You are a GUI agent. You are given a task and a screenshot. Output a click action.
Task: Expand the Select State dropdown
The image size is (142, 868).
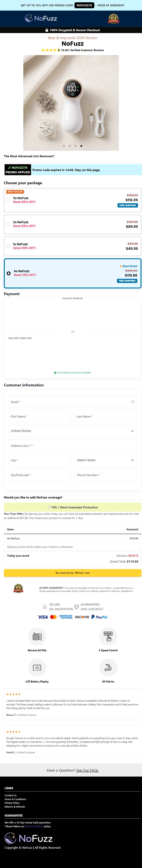[x=106, y=460]
